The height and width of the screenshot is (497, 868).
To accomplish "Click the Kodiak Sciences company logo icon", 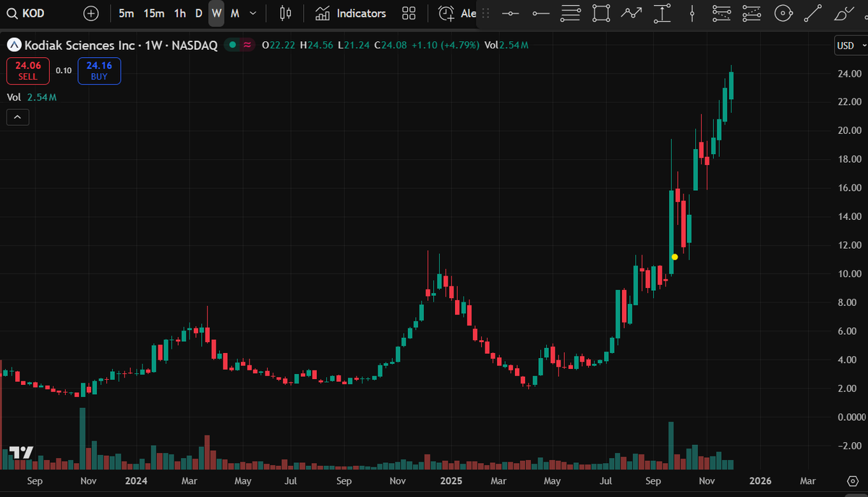I will click(x=14, y=45).
